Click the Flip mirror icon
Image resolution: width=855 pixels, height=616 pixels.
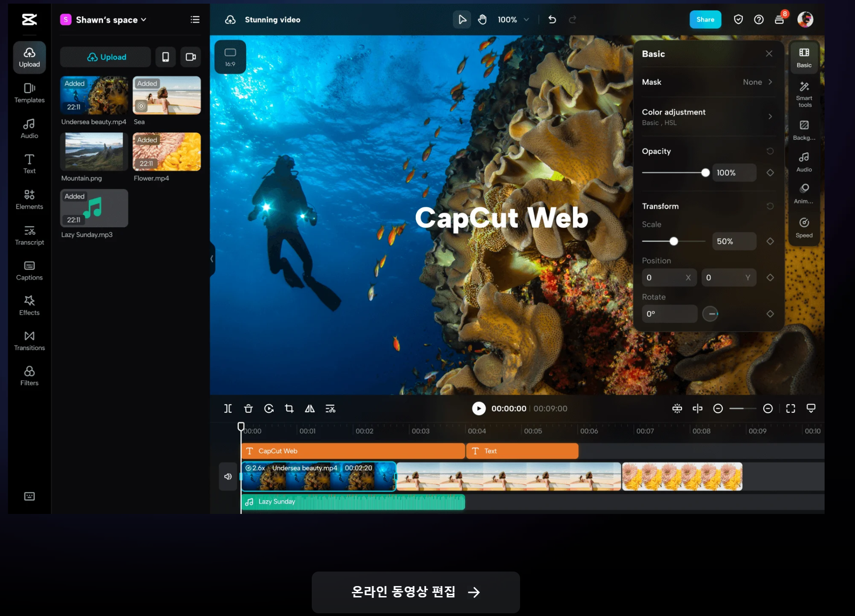click(x=310, y=409)
